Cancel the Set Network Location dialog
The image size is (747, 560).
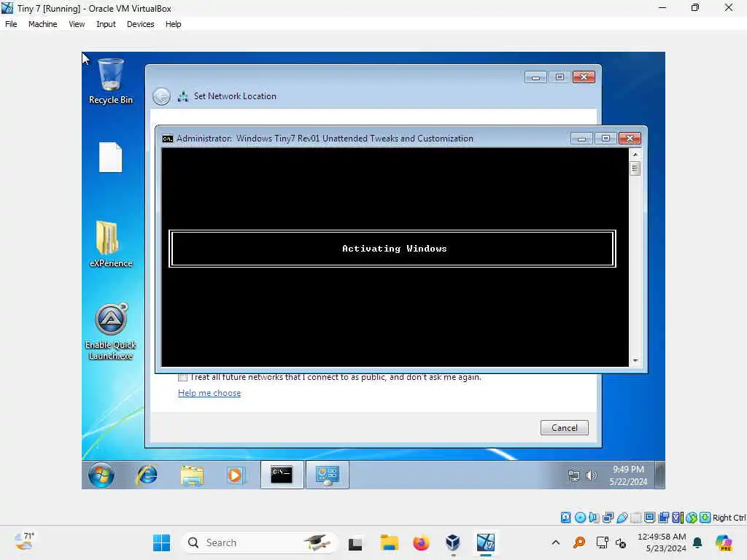(x=564, y=427)
